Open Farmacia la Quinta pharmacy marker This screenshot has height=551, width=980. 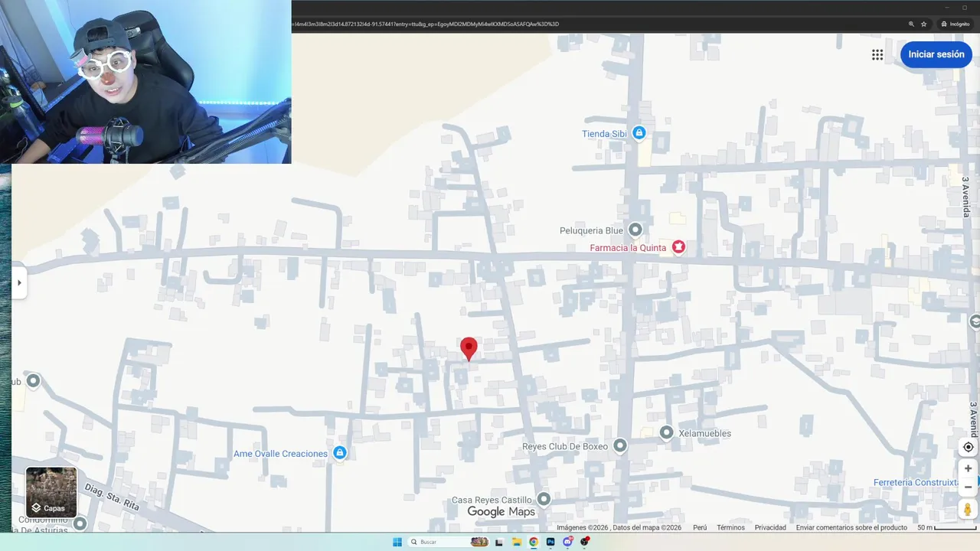click(x=678, y=246)
